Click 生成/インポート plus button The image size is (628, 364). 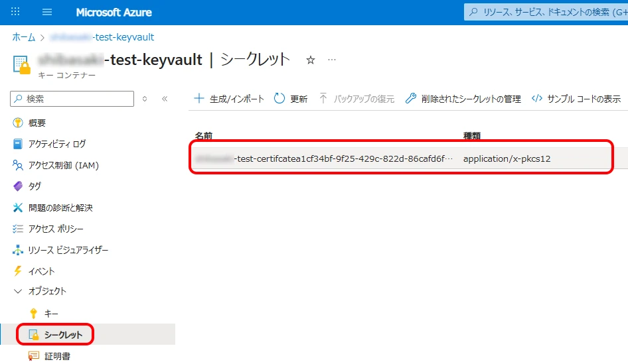pyautogui.click(x=229, y=99)
